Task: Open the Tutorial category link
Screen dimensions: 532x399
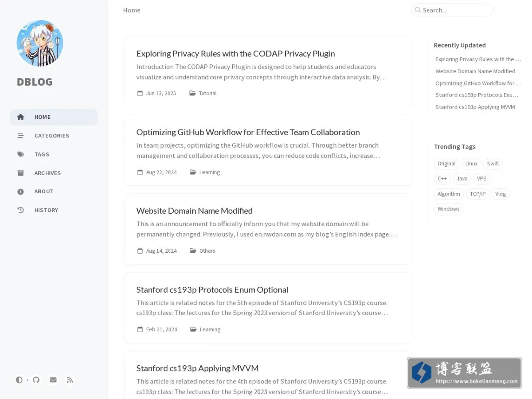Action: (207, 93)
